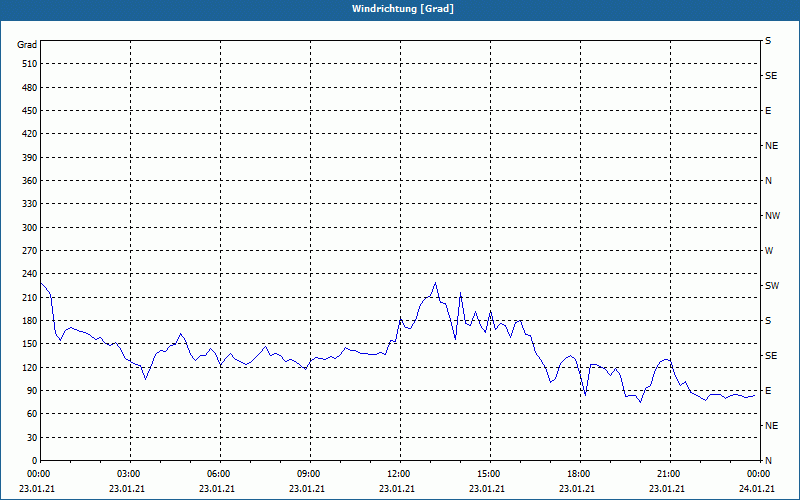The width and height of the screenshot is (800, 500).
Task: Click the 15:00 time axis label
Action: (x=490, y=473)
